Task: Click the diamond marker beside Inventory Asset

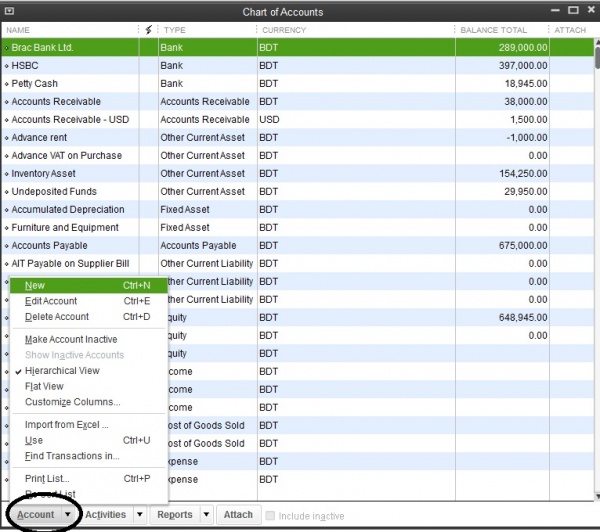Action: pyautogui.click(x=6, y=174)
